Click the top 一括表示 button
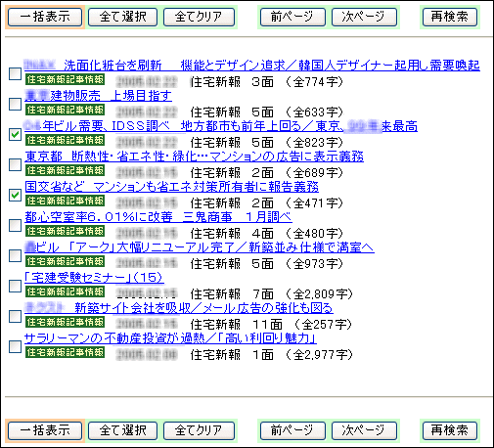 pyautogui.click(x=45, y=17)
